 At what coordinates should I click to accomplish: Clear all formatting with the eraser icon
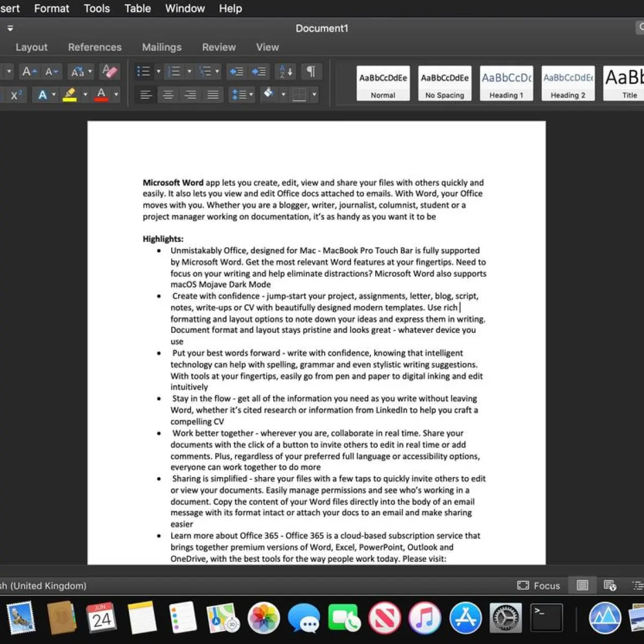109,71
